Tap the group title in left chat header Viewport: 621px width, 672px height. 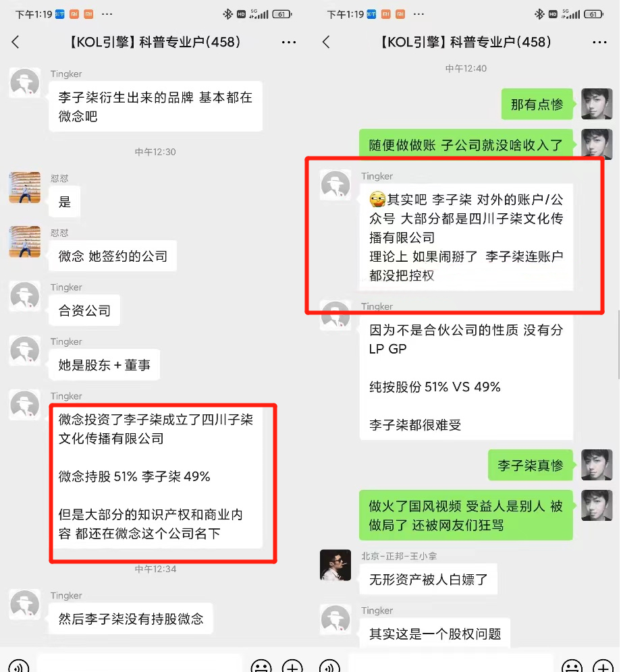pyautogui.click(x=155, y=42)
